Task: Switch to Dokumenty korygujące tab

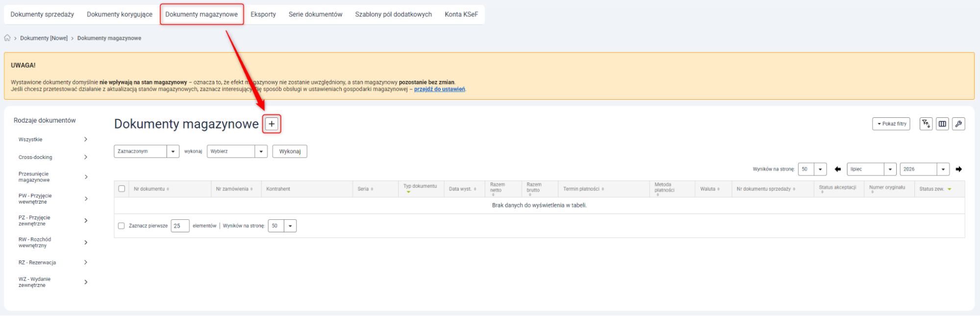Action: pyautogui.click(x=120, y=14)
